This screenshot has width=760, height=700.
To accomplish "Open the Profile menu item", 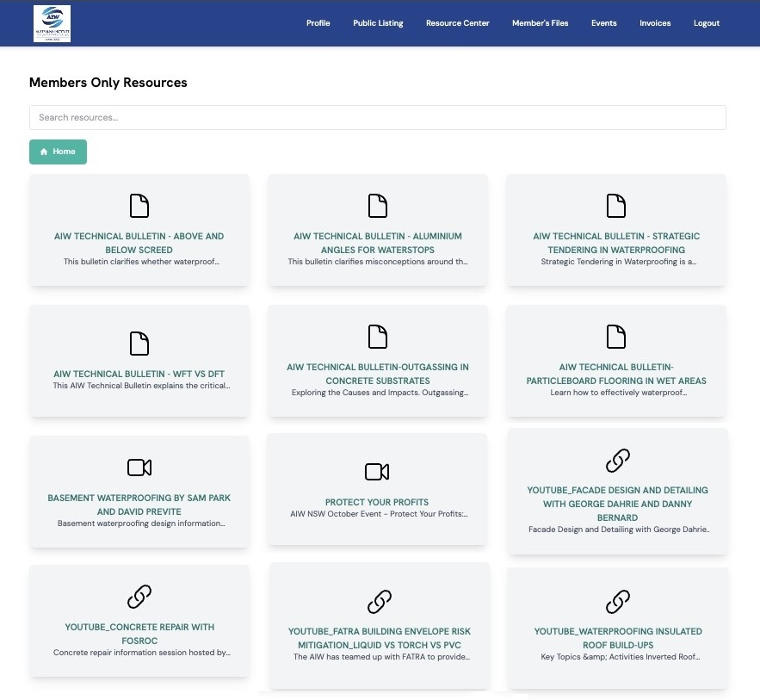I will pos(318,23).
